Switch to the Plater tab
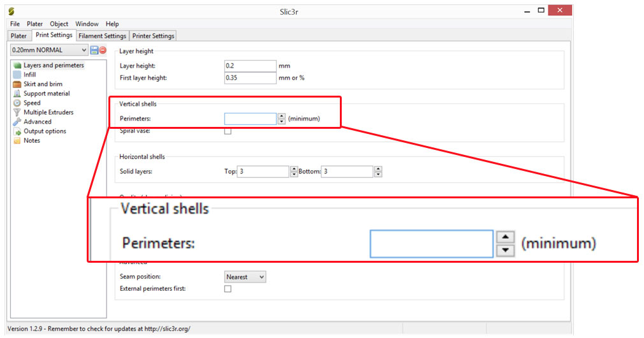644x338 pixels. pos(18,36)
